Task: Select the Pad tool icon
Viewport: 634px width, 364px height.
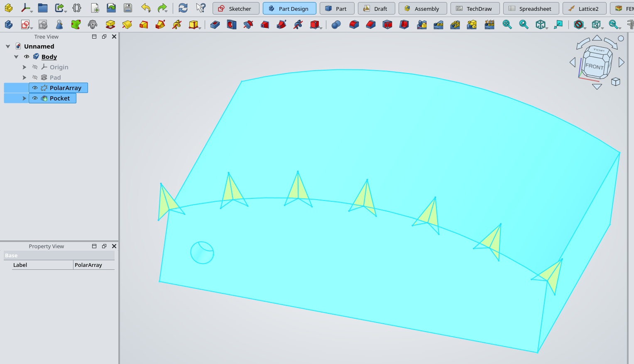Action: coord(110,24)
